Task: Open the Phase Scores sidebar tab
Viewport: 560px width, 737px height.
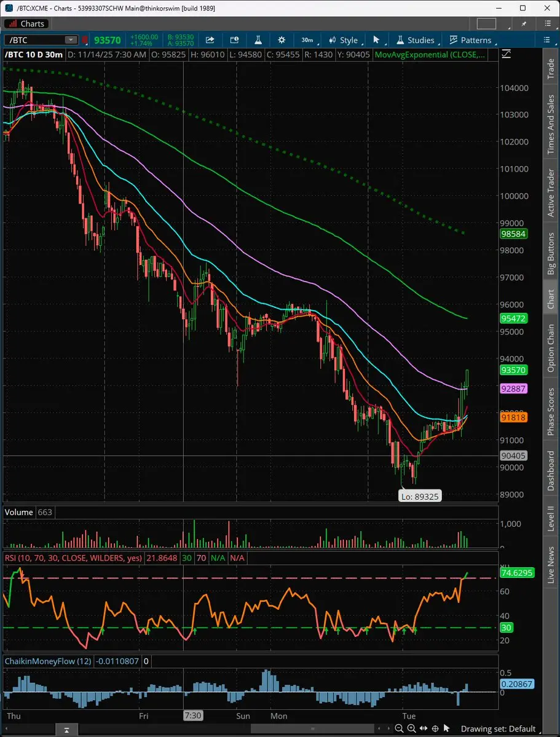Action: click(551, 412)
